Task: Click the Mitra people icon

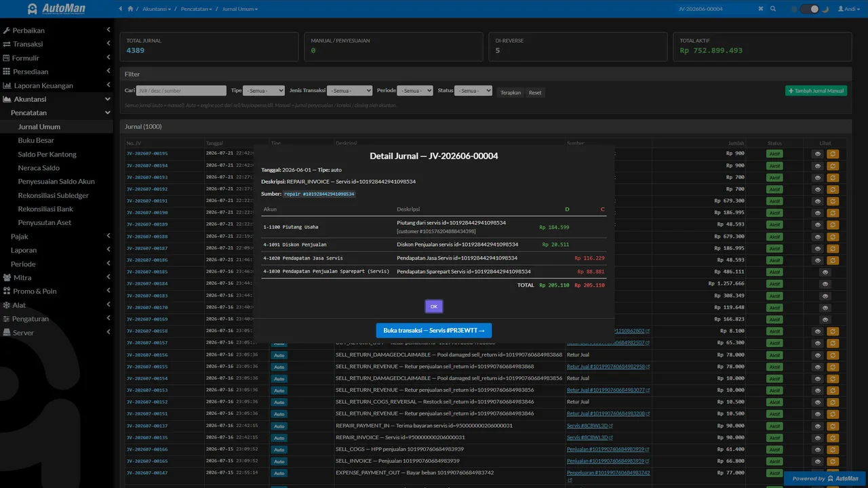Action: pyautogui.click(x=7, y=278)
